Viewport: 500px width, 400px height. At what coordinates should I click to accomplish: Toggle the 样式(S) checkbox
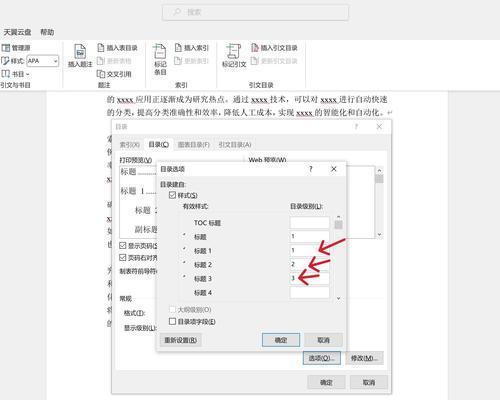pos(172,195)
